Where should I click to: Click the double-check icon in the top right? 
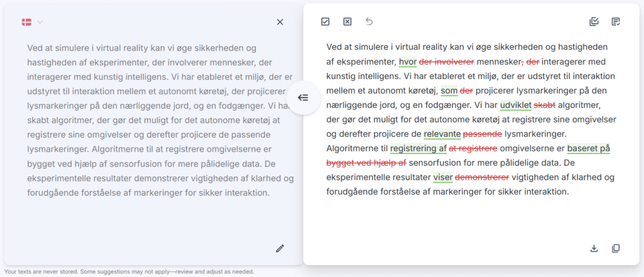(x=594, y=22)
